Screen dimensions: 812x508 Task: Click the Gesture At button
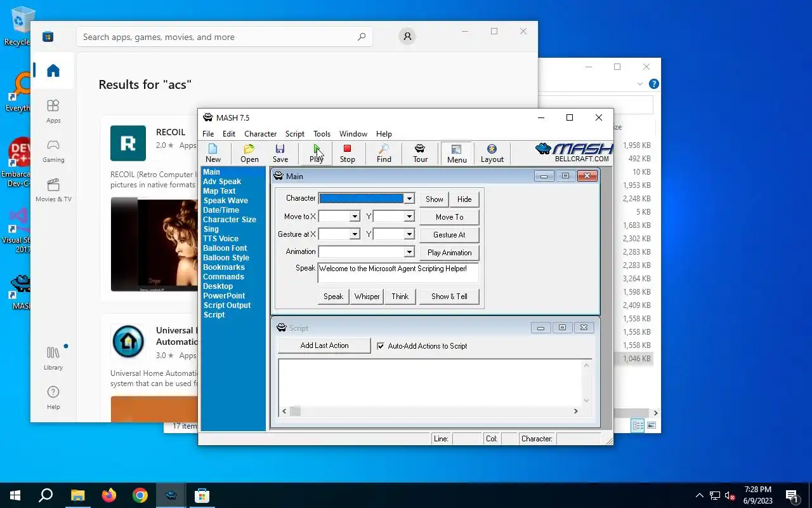[449, 234]
